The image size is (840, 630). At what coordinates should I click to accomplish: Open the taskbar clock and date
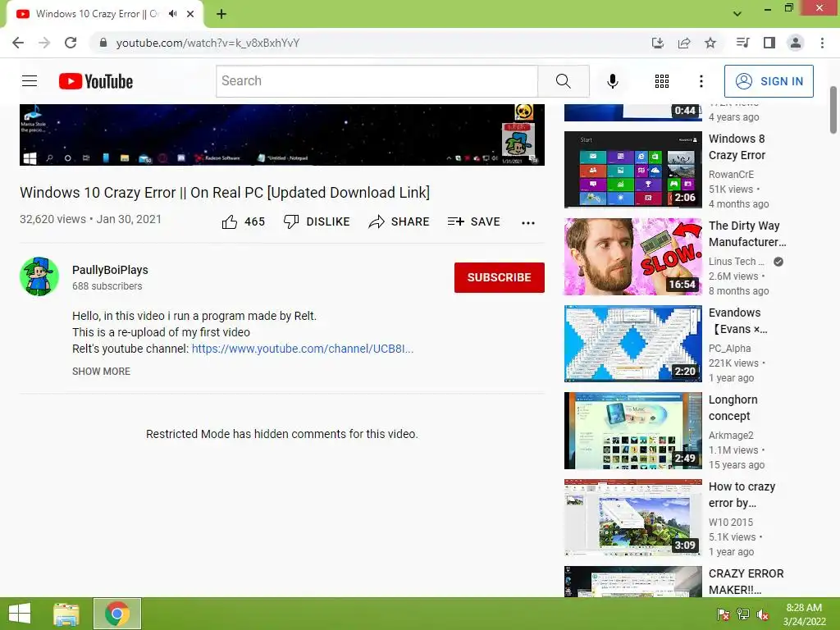click(x=804, y=614)
